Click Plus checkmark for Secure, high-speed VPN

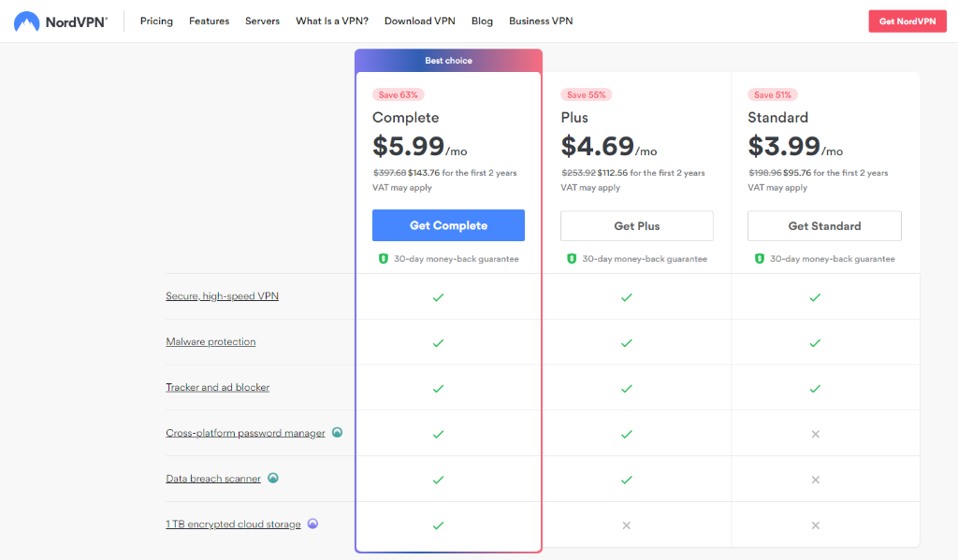pyautogui.click(x=626, y=297)
